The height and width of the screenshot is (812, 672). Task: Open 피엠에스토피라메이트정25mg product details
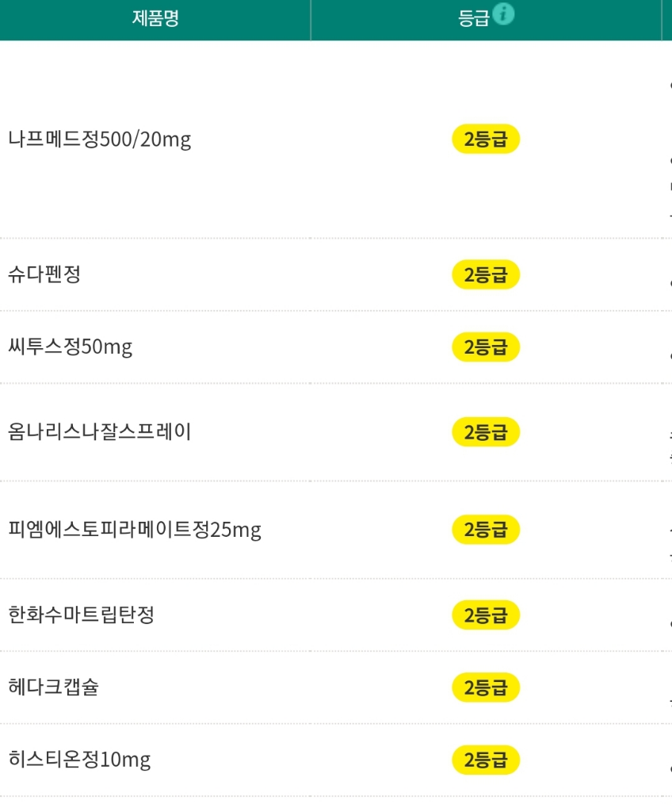(135, 529)
